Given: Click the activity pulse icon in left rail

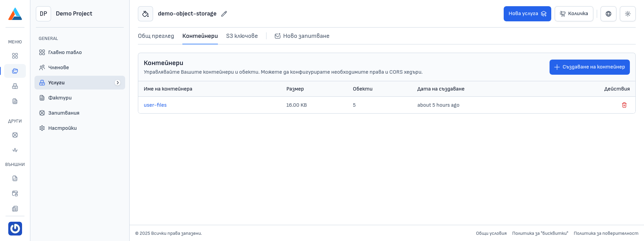Looking at the screenshot, I should (x=15, y=150).
